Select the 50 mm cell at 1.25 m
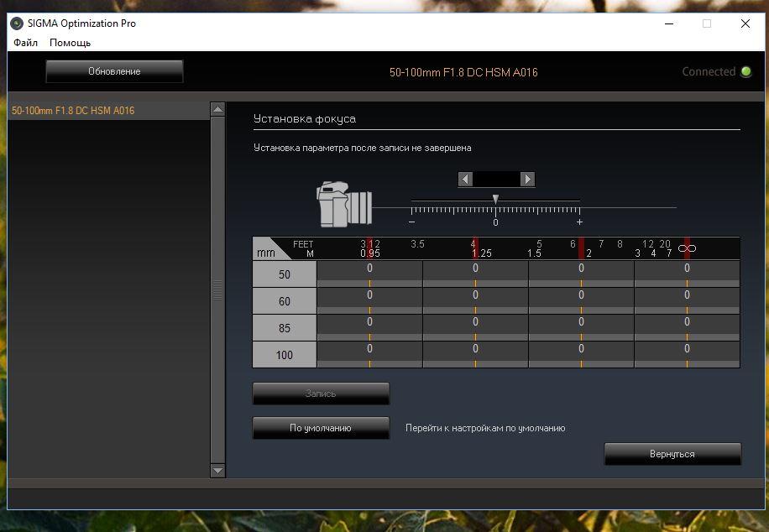This screenshot has width=769, height=532. click(x=476, y=274)
